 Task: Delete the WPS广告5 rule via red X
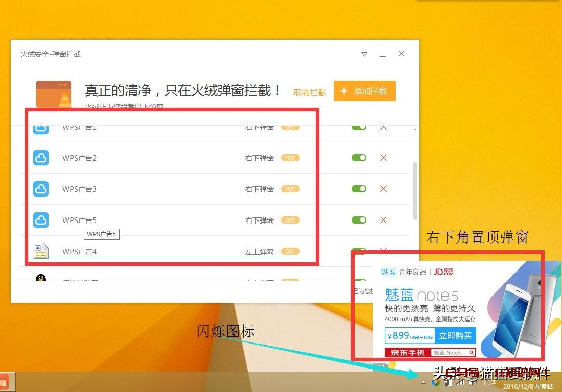(x=383, y=220)
